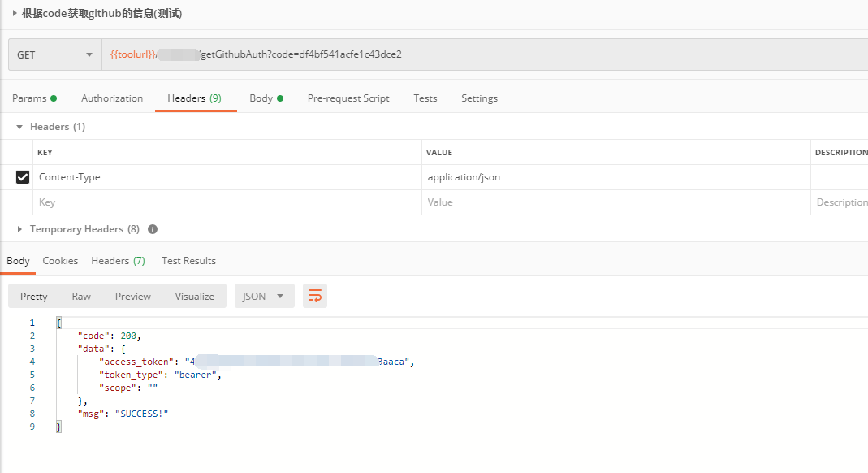Toggle the line wrap icon
868x473 pixels.
[x=315, y=296]
